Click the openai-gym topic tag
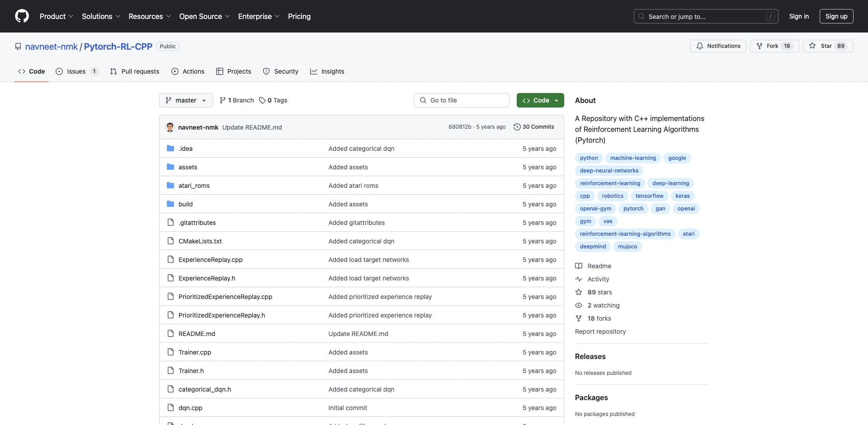868x425 pixels. [x=595, y=209]
